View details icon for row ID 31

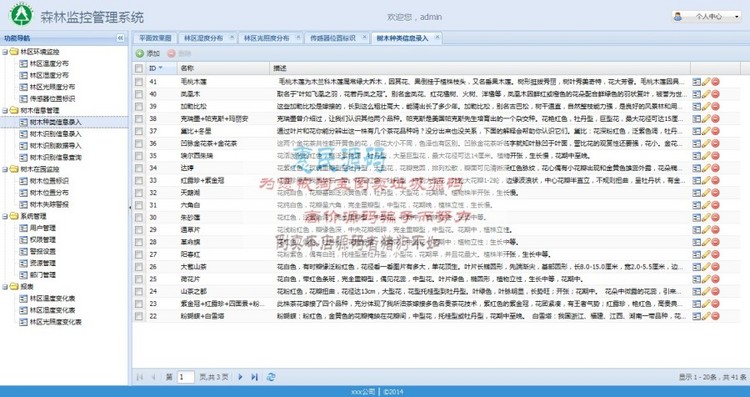tap(696, 205)
